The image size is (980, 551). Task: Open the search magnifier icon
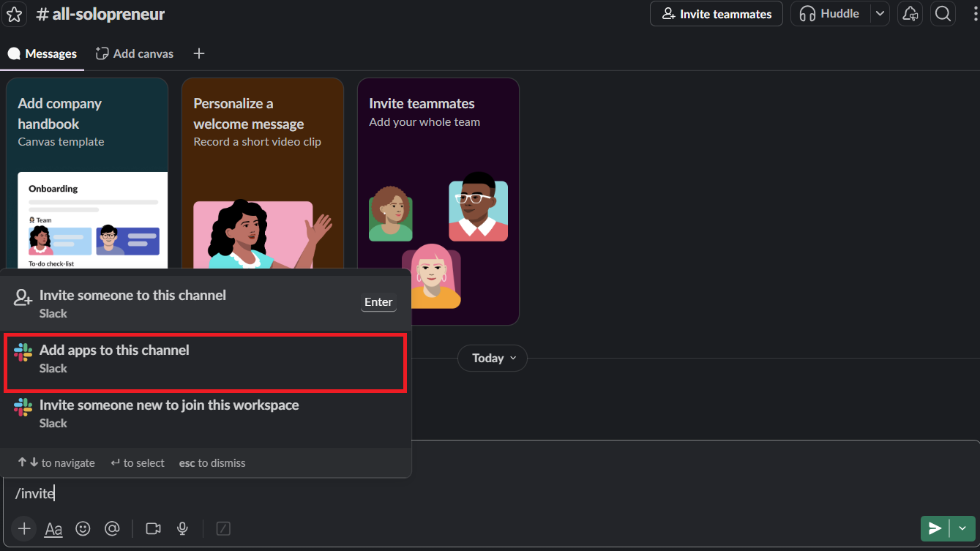pyautogui.click(x=943, y=14)
